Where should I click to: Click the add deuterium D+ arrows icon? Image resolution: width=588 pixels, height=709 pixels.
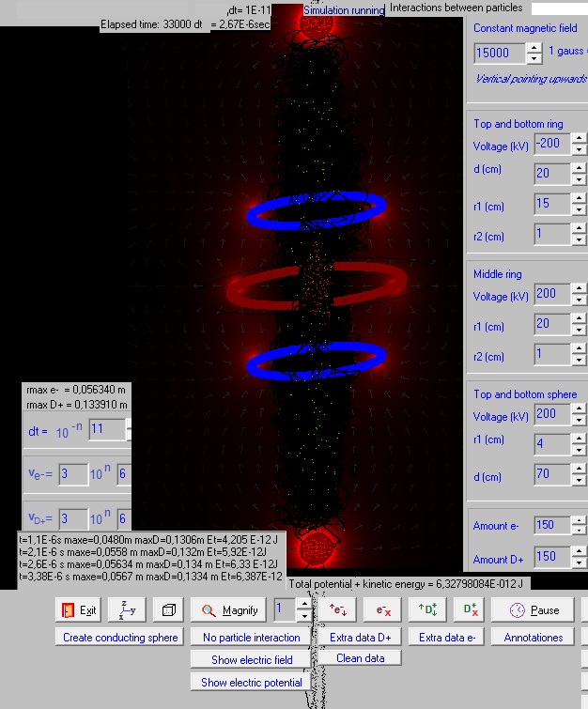427,610
